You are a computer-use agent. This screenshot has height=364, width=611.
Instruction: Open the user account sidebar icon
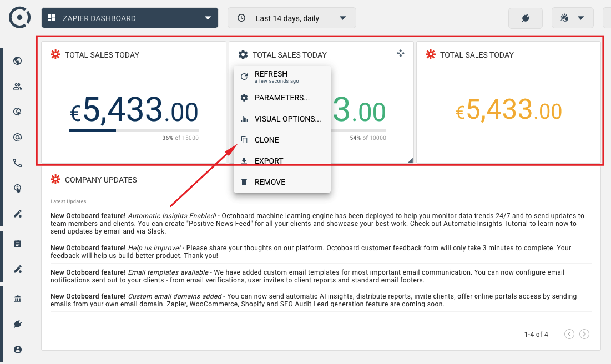(x=18, y=350)
